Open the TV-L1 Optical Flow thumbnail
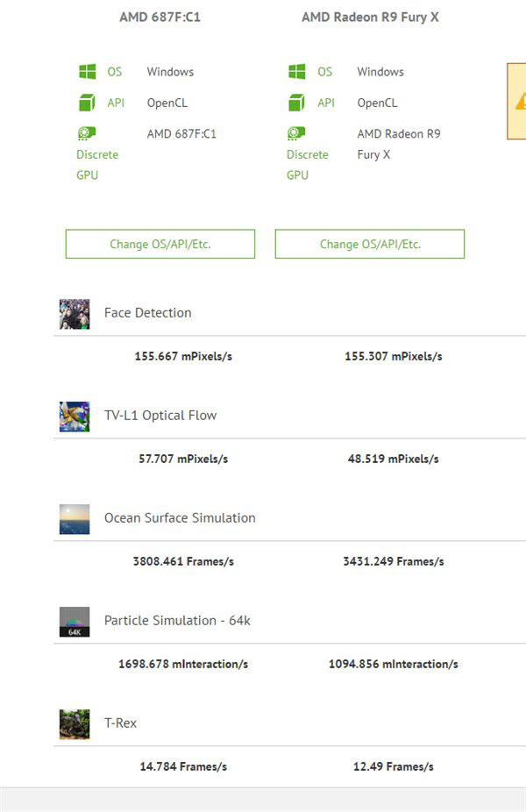 click(75, 417)
